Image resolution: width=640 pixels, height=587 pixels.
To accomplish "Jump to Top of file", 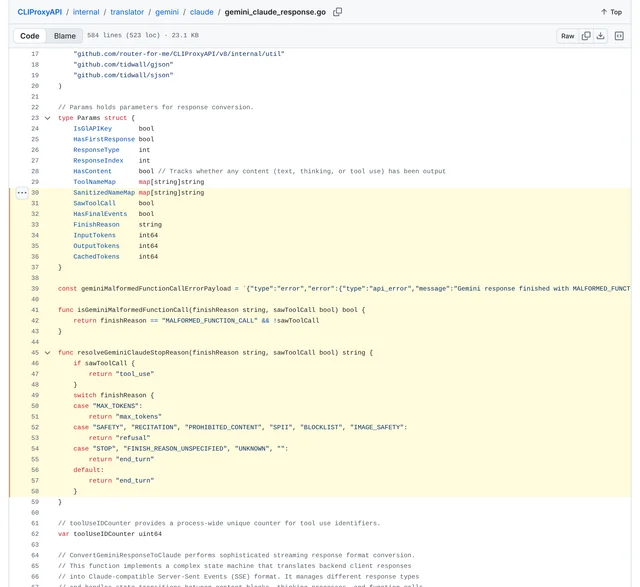I will (611, 12).
